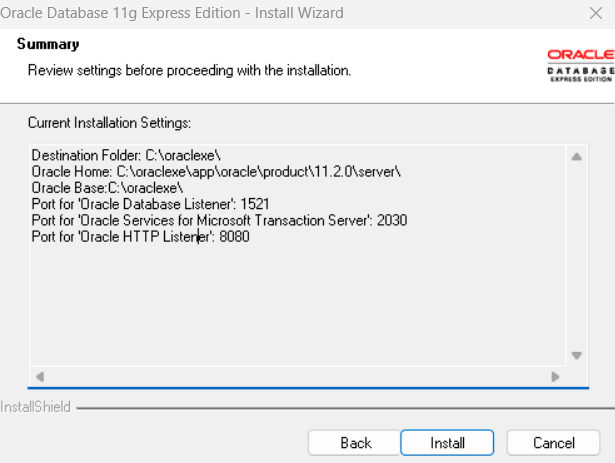Cancel the installation wizard

(x=553, y=443)
